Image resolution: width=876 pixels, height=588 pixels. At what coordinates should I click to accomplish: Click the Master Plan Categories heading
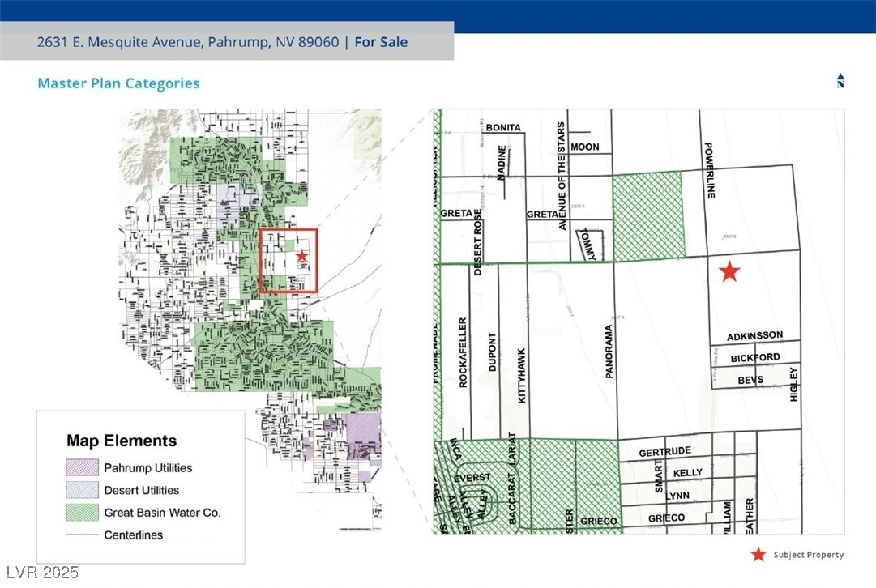[x=118, y=83]
